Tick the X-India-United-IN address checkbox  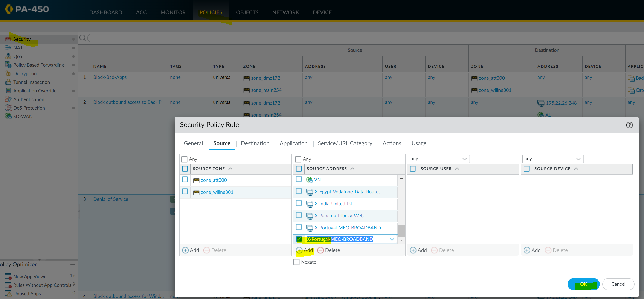coord(299,203)
